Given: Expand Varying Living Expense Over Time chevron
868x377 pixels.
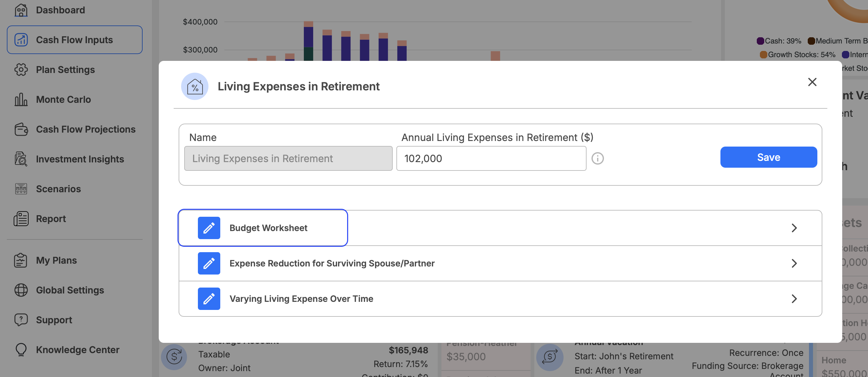Looking at the screenshot, I should pos(794,298).
